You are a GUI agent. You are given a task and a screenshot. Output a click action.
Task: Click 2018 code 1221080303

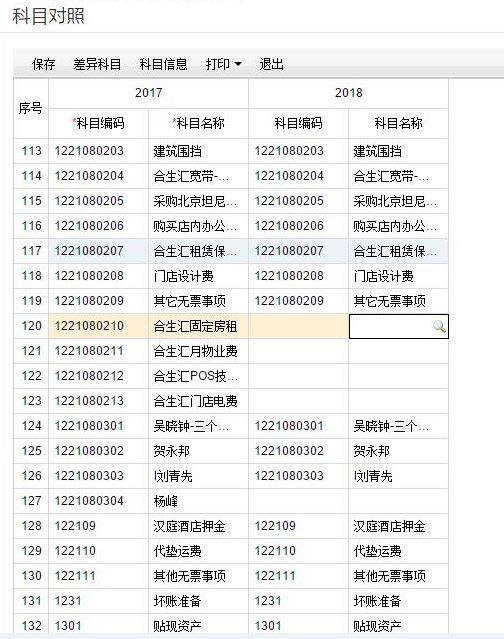[289, 476]
